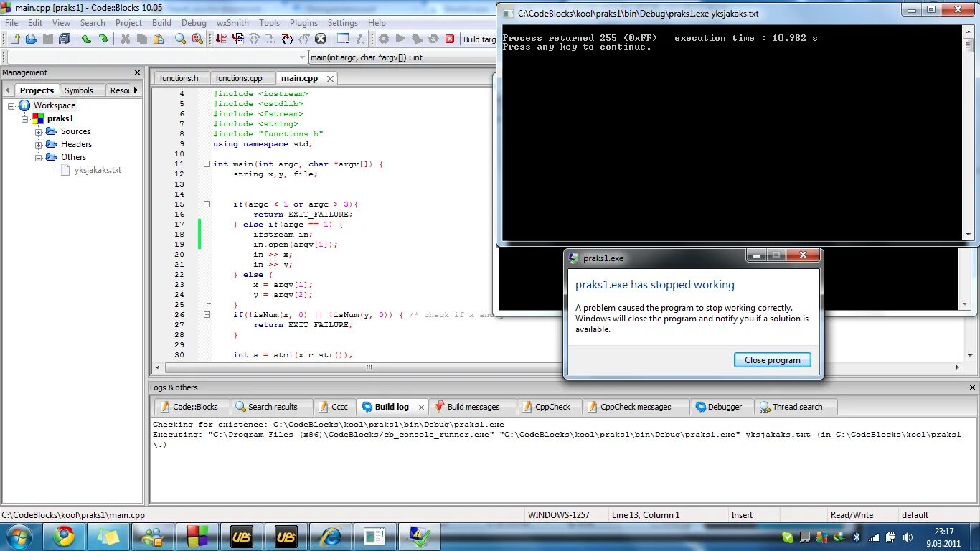Close the main.cpp tab

[x=330, y=78]
